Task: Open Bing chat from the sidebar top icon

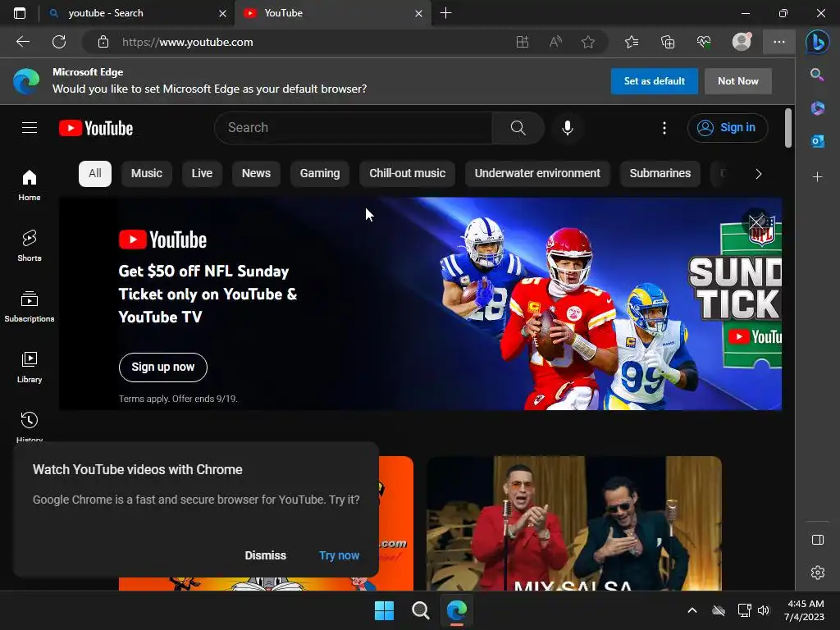Action: pyautogui.click(x=818, y=42)
